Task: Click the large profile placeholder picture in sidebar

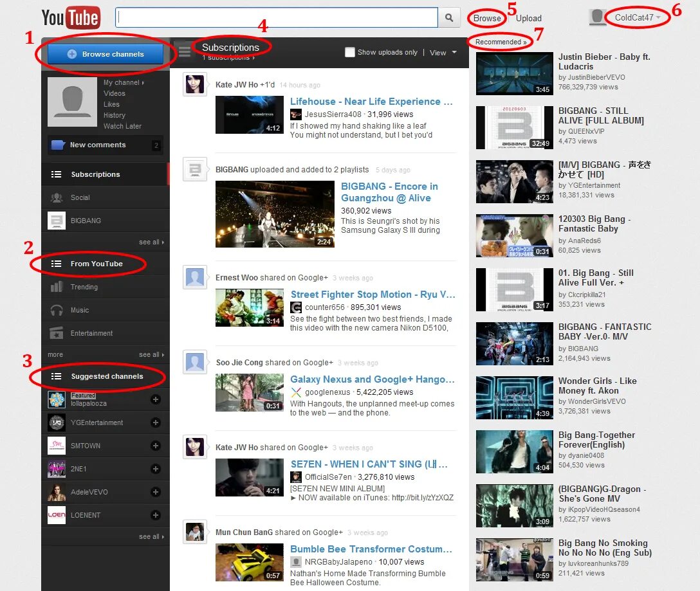Action: pyautogui.click(x=72, y=102)
